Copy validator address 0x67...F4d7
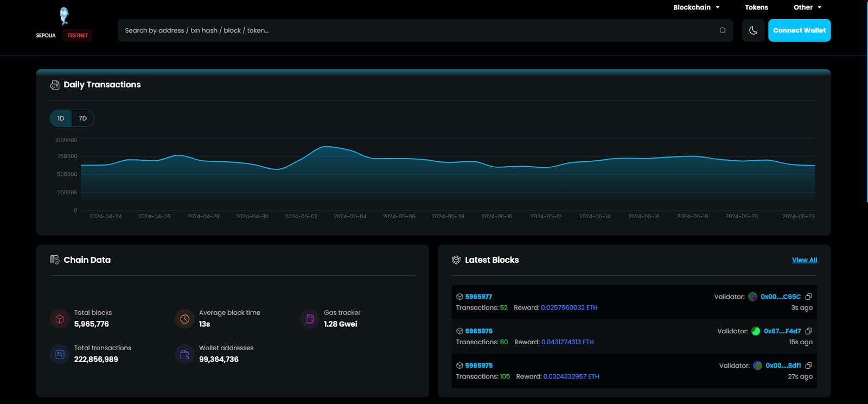 tap(808, 331)
